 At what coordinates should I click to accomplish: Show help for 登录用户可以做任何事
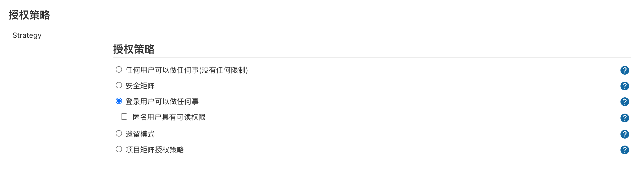click(x=625, y=102)
